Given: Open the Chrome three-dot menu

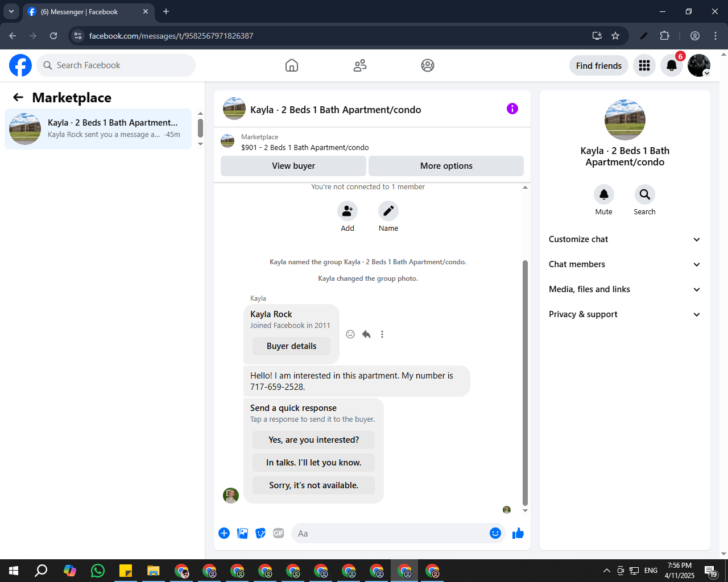Looking at the screenshot, I should 715,36.
